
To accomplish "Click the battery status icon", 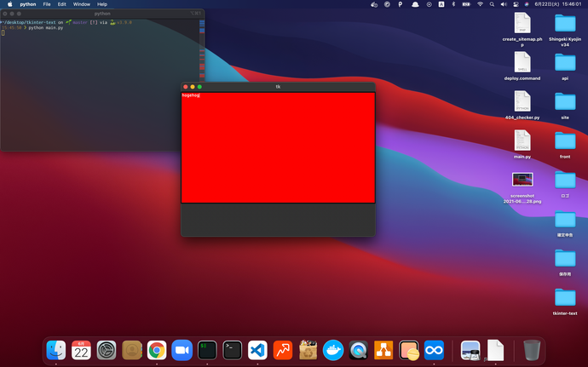I will tap(466, 4).
